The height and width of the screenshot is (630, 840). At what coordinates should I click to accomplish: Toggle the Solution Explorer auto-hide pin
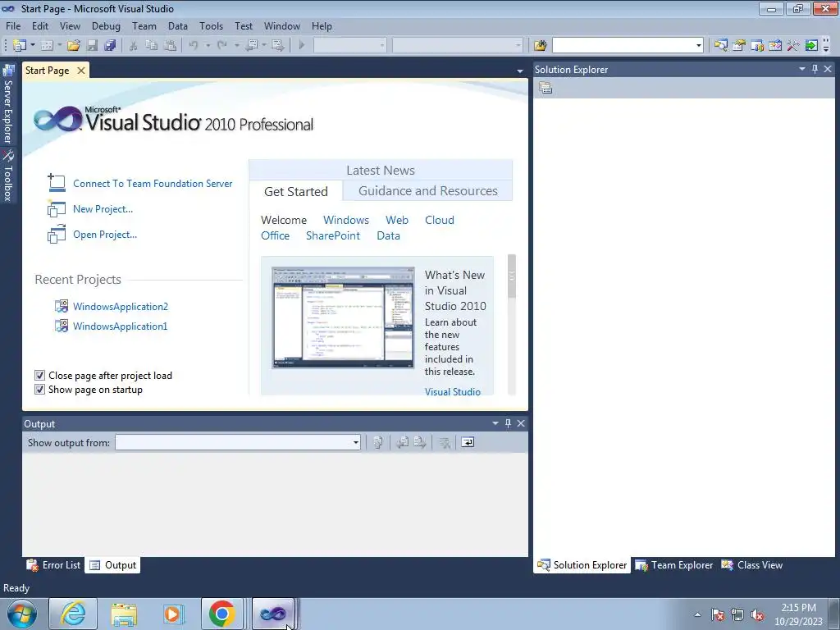point(815,69)
